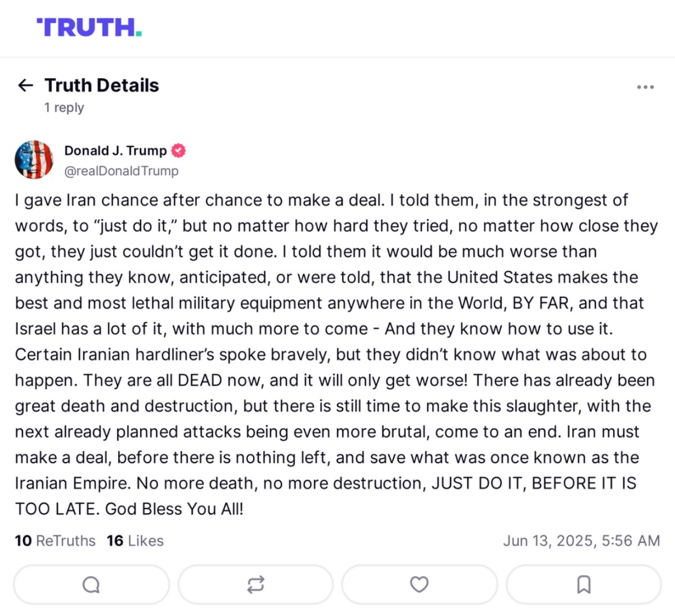Open the three-dot more options menu

(x=645, y=87)
